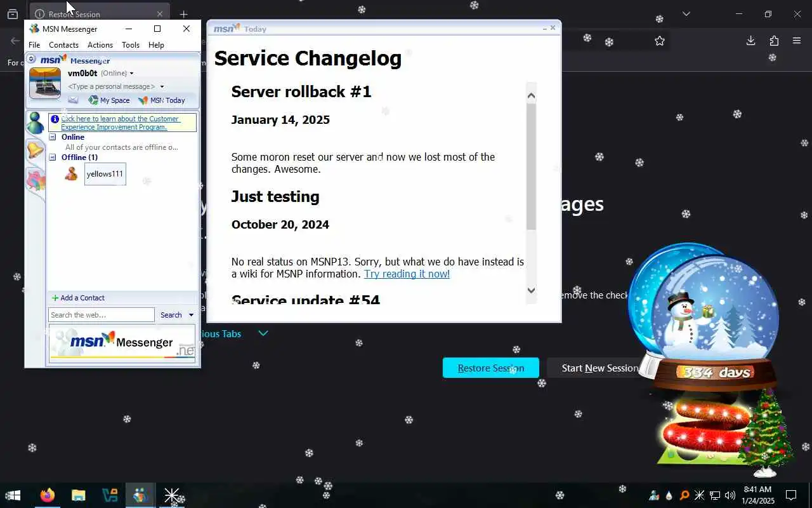Open the browser downloads icon
Image resolution: width=812 pixels, height=508 pixels.
[750, 41]
